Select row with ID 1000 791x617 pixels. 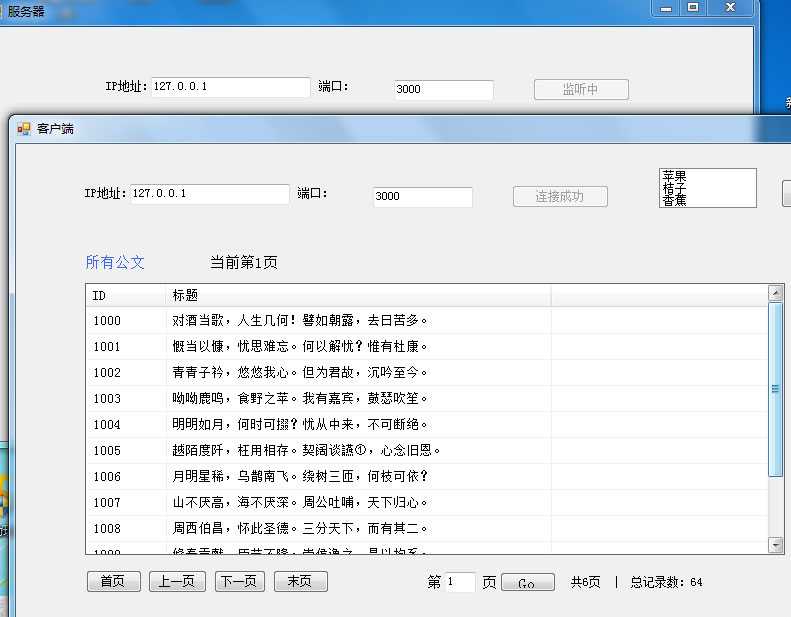tap(427, 320)
